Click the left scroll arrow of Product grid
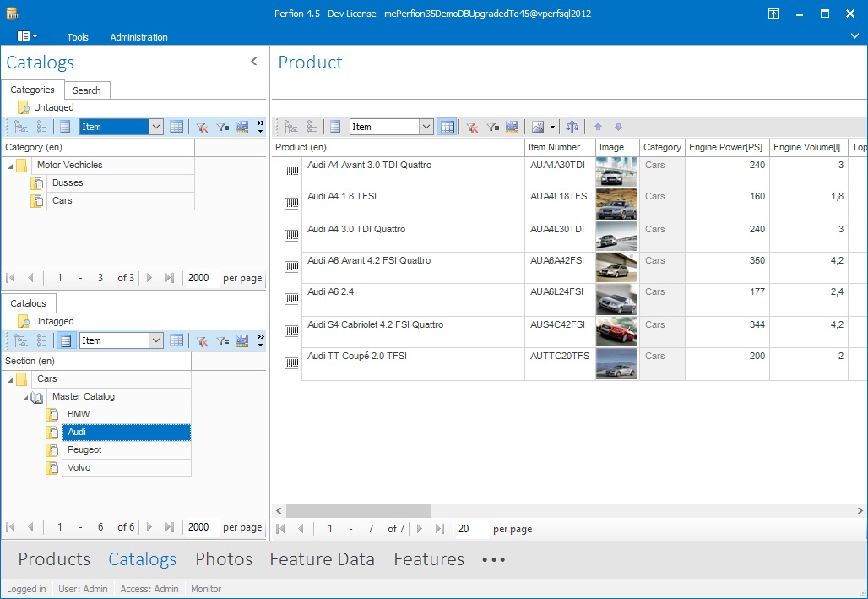868x599 pixels. tap(279, 510)
